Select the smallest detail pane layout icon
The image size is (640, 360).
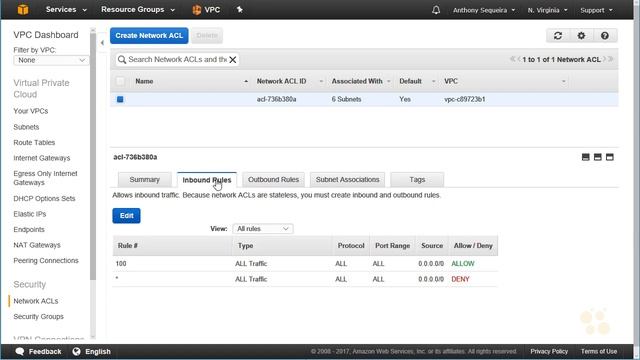click(585, 157)
